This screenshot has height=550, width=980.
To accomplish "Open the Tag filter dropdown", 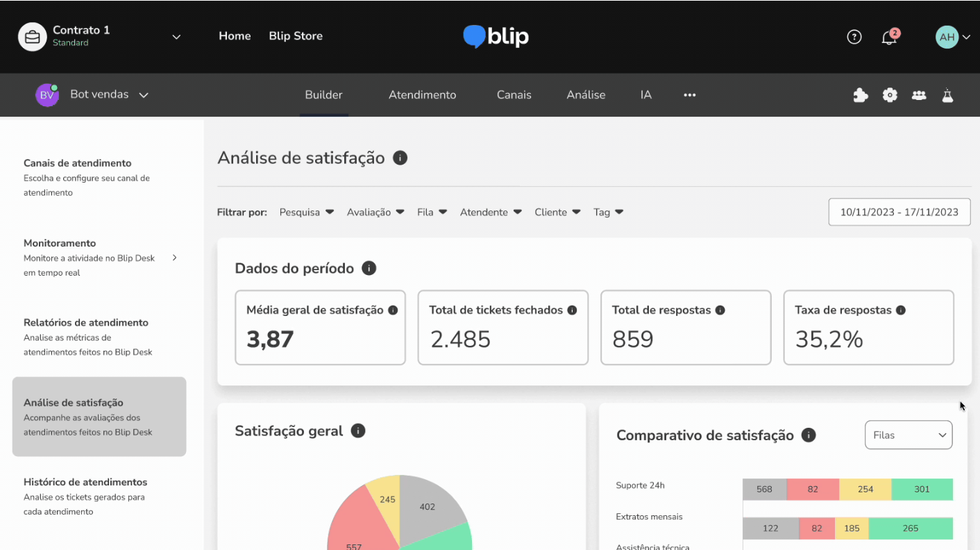I will [608, 212].
